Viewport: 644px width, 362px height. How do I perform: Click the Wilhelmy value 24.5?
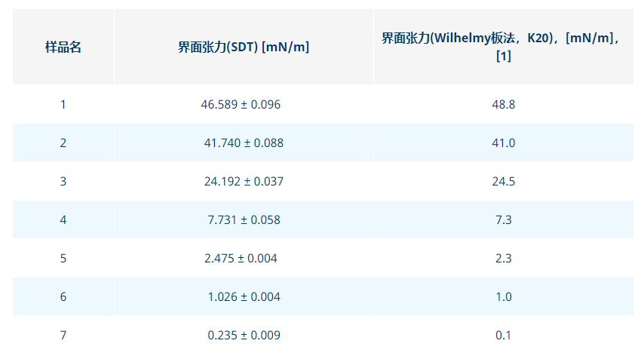[x=503, y=181]
